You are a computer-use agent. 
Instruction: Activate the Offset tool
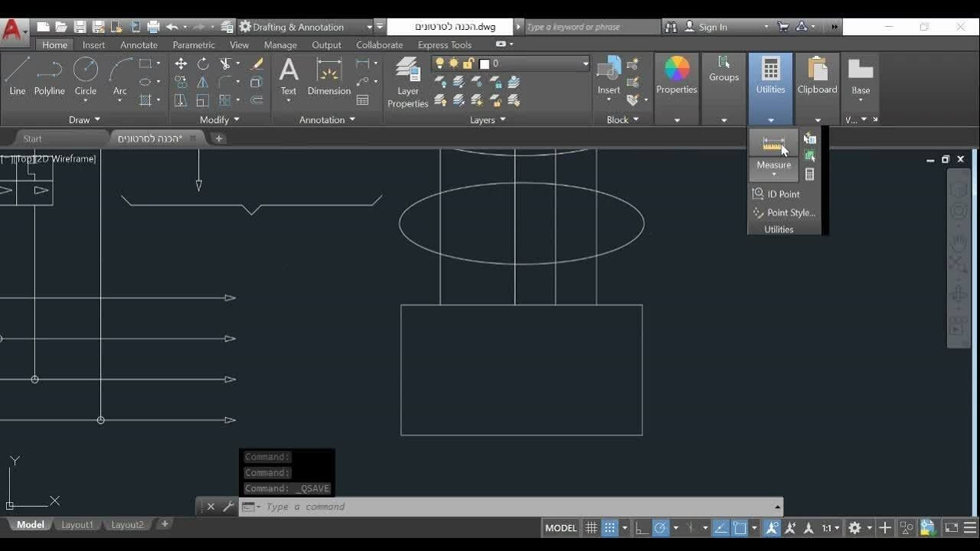coord(256,100)
